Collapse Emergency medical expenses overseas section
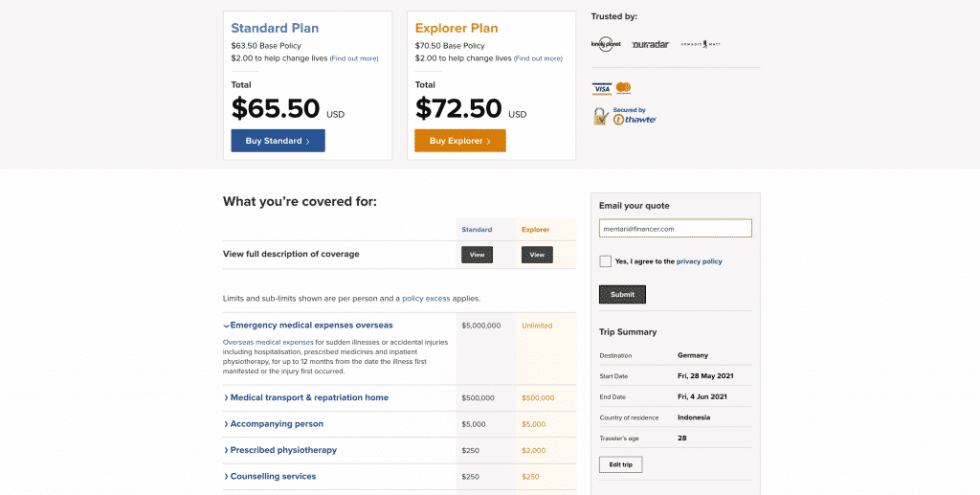980x495 pixels. point(309,325)
